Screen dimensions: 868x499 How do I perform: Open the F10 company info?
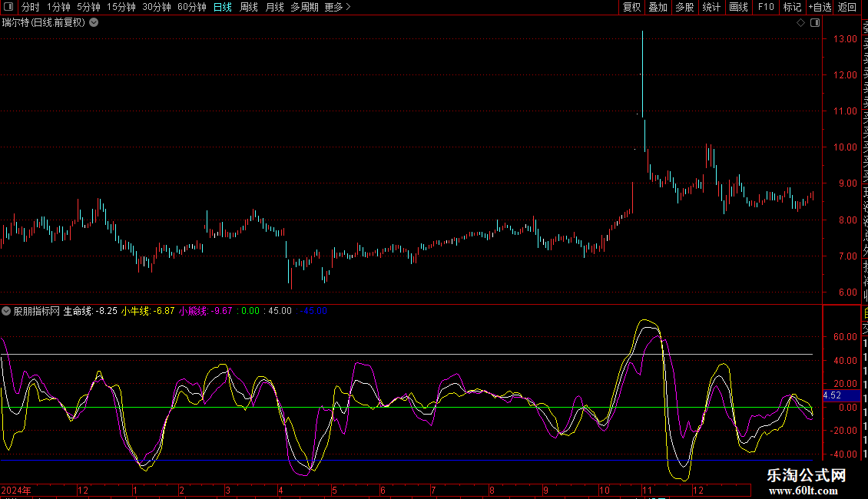point(766,7)
